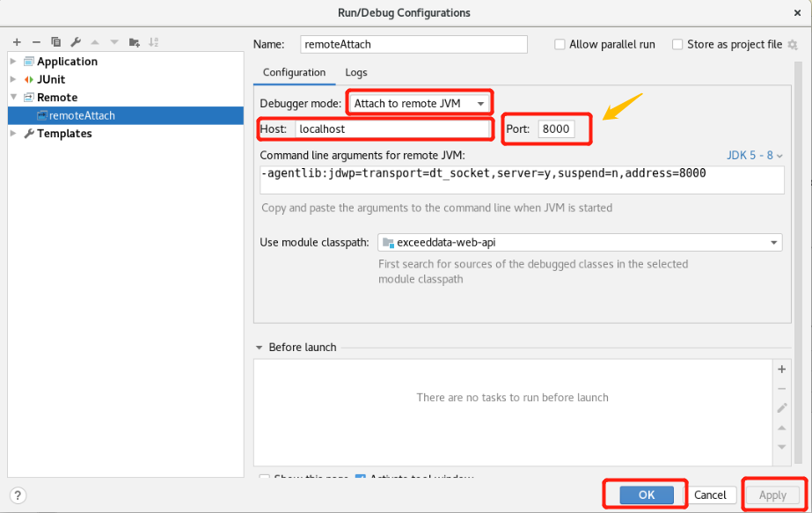The image size is (812, 513).
Task: Create new folder for configurations
Action: tap(134, 42)
